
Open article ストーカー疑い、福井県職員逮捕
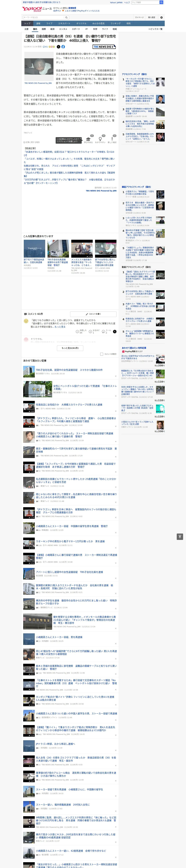click(x=63, y=805)
